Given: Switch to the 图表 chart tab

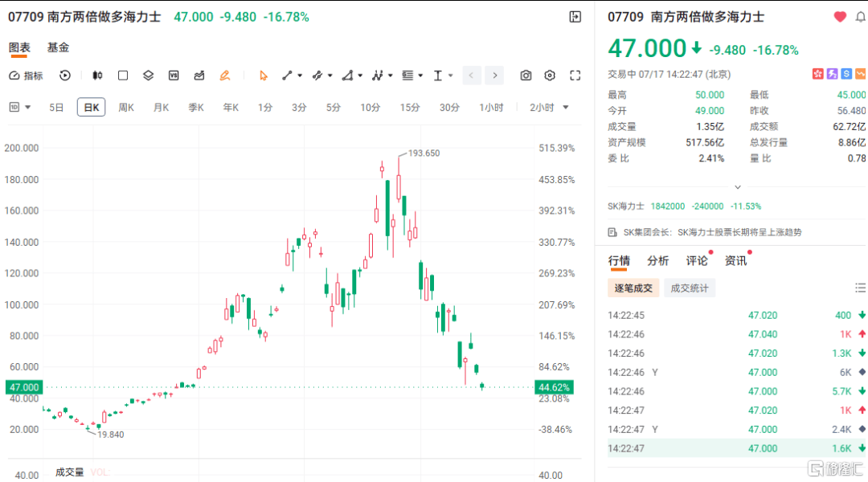Looking at the screenshot, I should (19, 47).
